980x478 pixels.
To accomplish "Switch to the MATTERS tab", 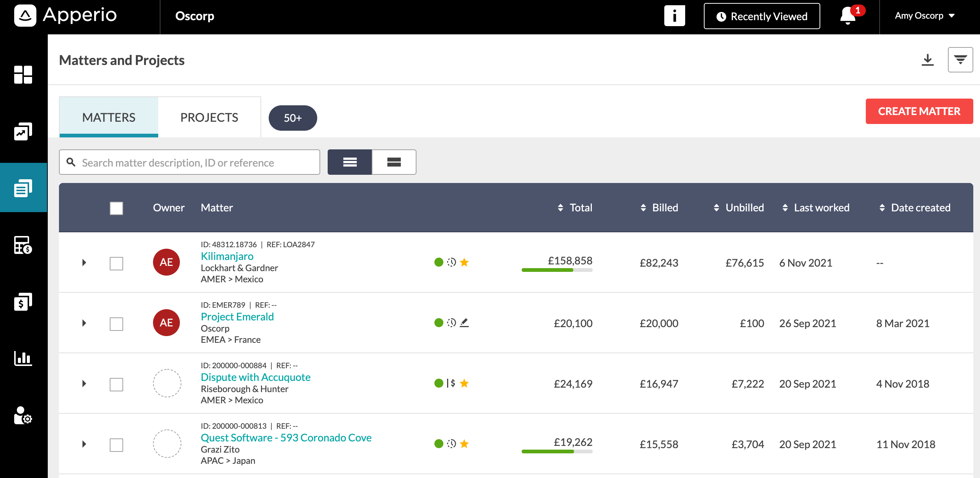I will tap(109, 117).
